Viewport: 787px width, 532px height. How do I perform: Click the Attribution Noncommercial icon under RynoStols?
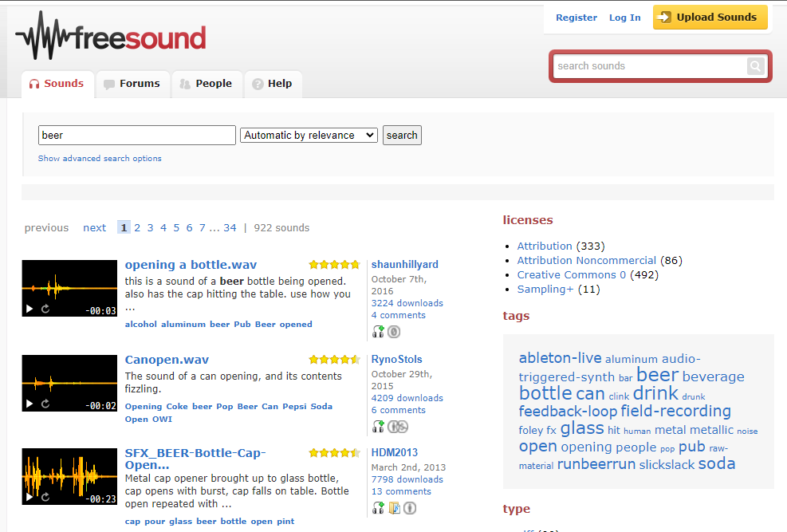coord(398,427)
